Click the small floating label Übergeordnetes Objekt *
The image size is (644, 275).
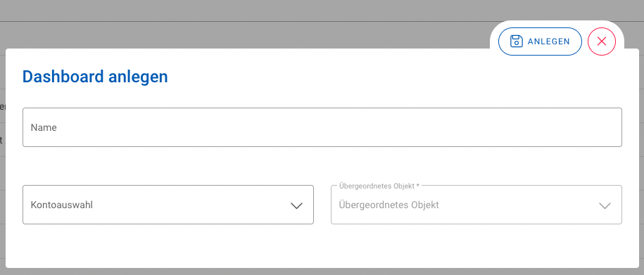[379, 186]
